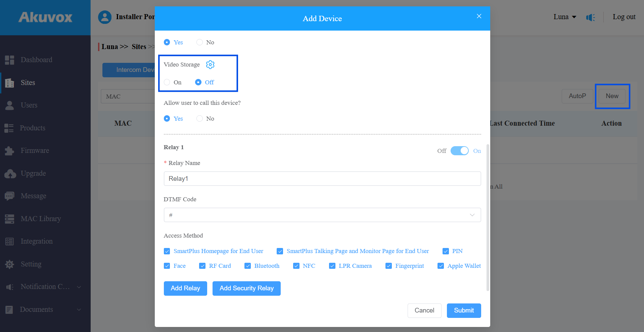The image size is (644, 332).
Task: Click the dialog vertical scrollbar
Action: click(x=488, y=218)
